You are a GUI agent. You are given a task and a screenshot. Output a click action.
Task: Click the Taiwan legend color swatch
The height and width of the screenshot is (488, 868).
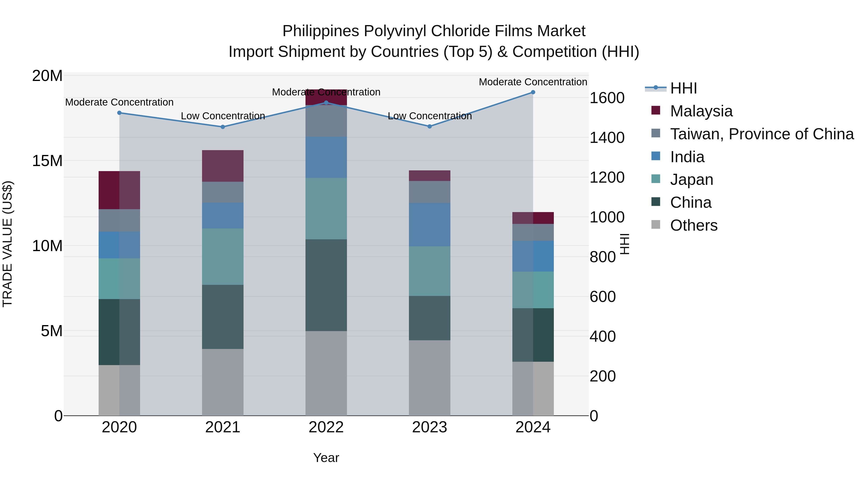pos(656,133)
